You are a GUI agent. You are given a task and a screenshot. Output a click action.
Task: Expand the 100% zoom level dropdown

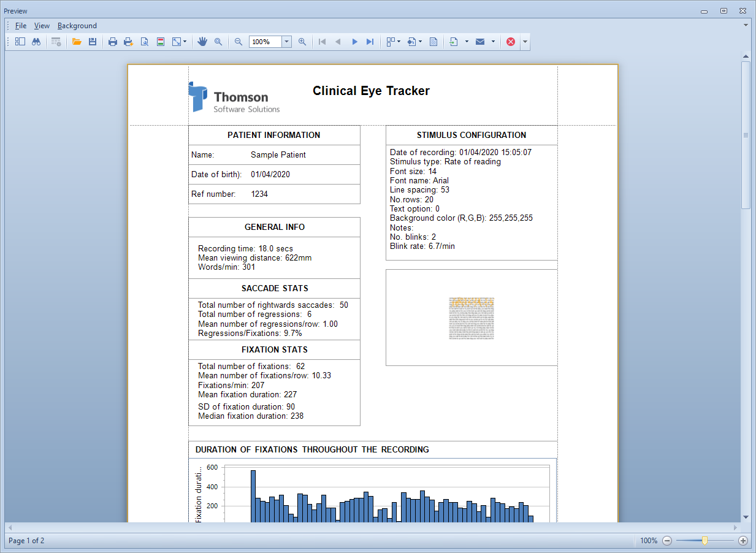coord(286,42)
